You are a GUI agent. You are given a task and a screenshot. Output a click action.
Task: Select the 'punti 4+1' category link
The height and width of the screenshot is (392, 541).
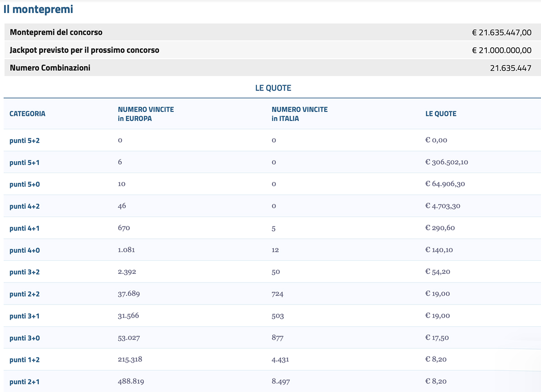point(24,228)
